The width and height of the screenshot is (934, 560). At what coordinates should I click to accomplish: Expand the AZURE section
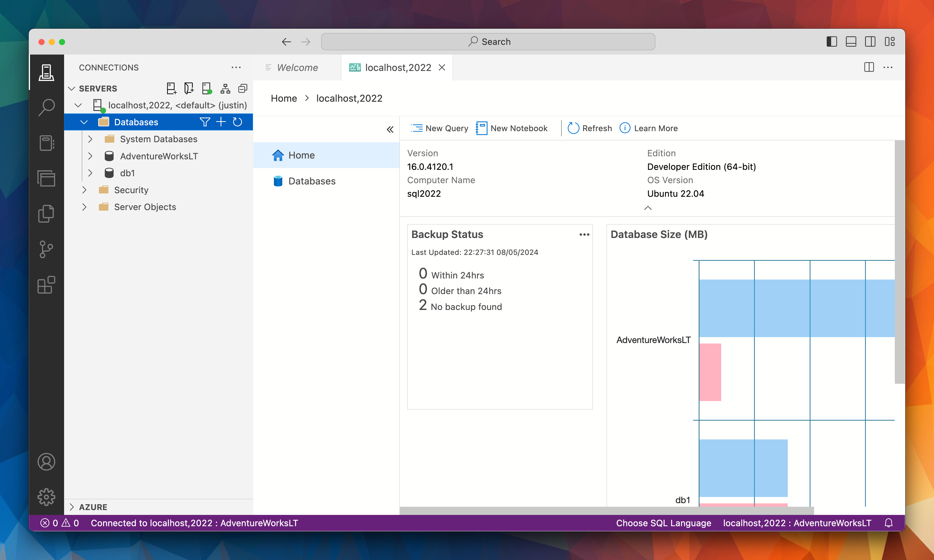[x=72, y=507]
